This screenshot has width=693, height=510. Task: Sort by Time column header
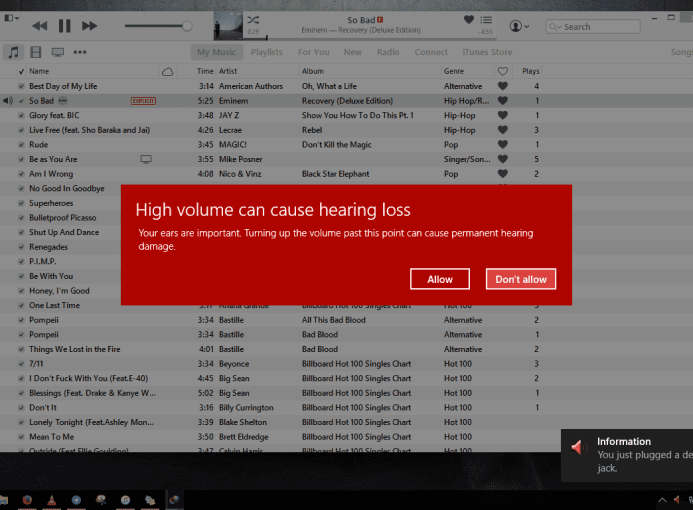pyautogui.click(x=205, y=71)
